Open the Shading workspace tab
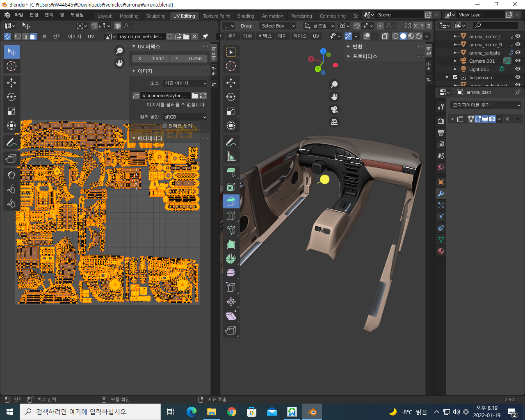Image resolution: width=525 pixels, height=420 pixels. click(246, 16)
